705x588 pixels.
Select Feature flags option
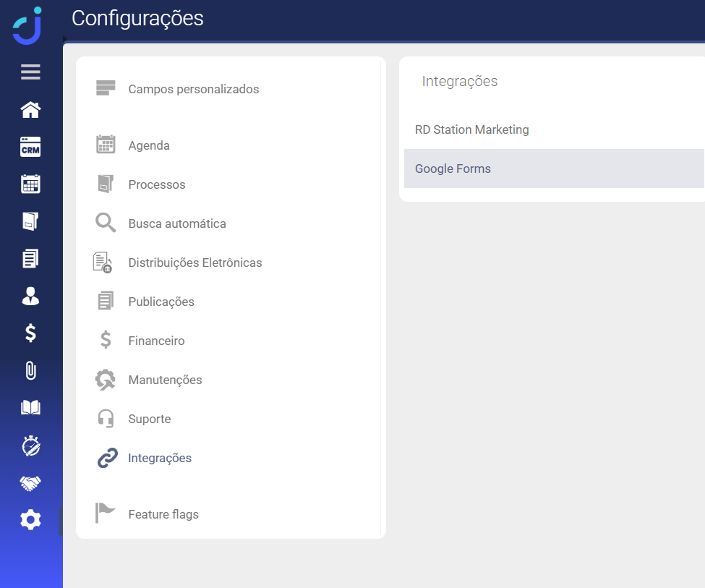tap(163, 515)
